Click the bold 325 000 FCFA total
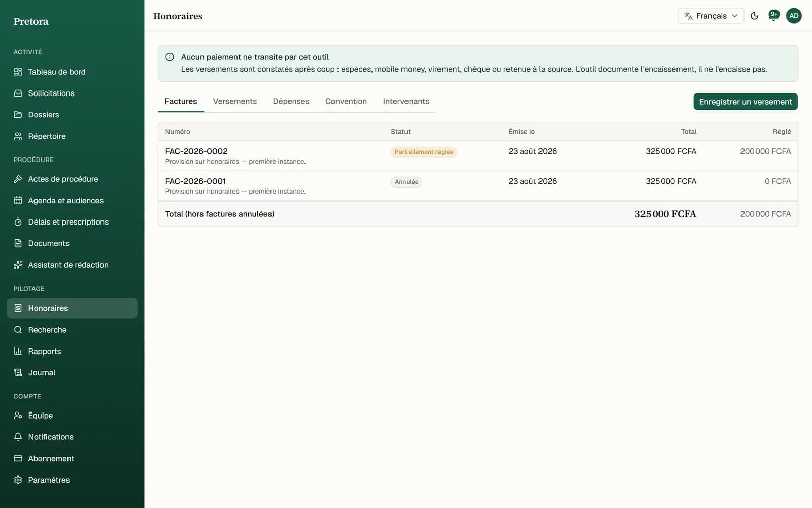Image resolution: width=812 pixels, height=508 pixels. click(665, 214)
